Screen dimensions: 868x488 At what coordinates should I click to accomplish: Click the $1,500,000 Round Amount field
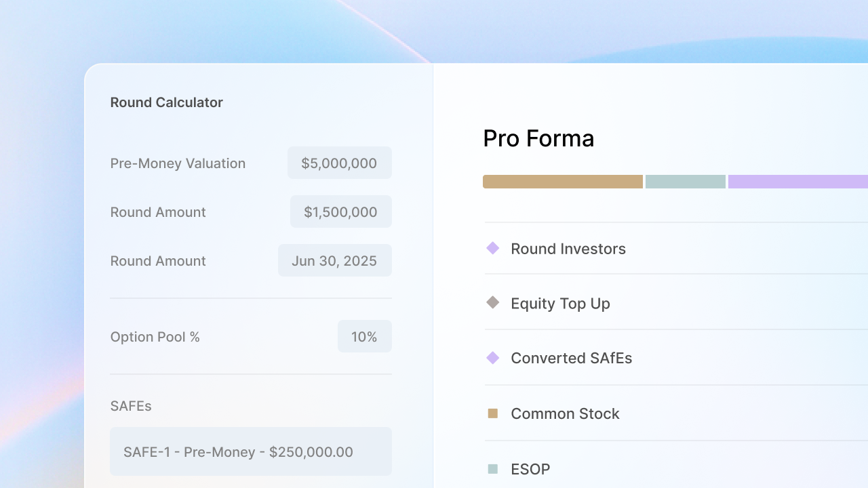[x=340, y=211]
